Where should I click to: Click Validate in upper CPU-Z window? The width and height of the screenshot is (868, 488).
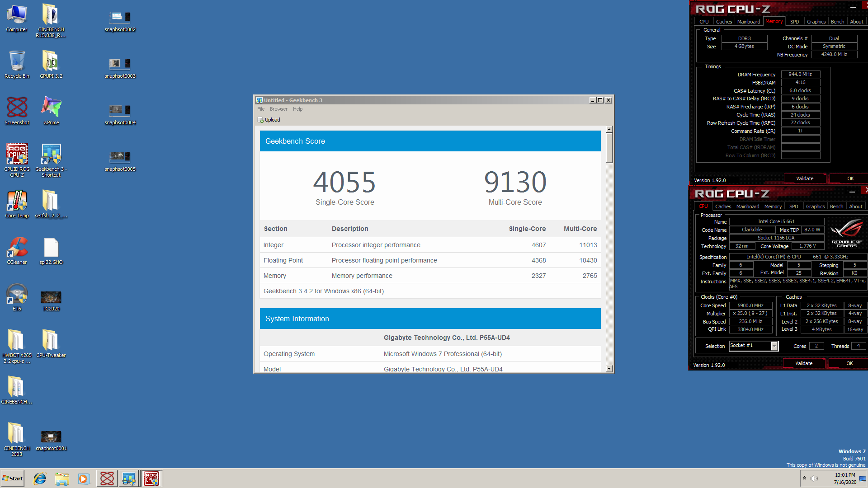pos(805,178)
